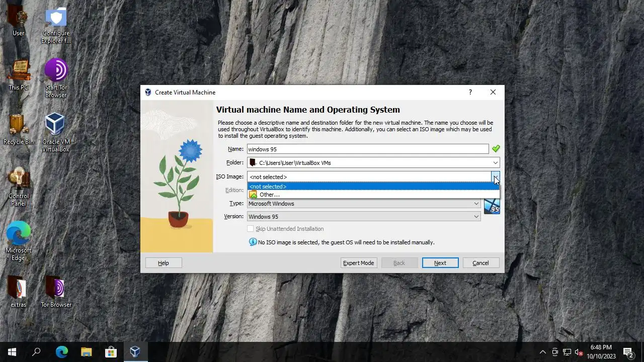Expand the Folder dropdown
This screenshot has height=362, width=644.
(x=495, y=163)
